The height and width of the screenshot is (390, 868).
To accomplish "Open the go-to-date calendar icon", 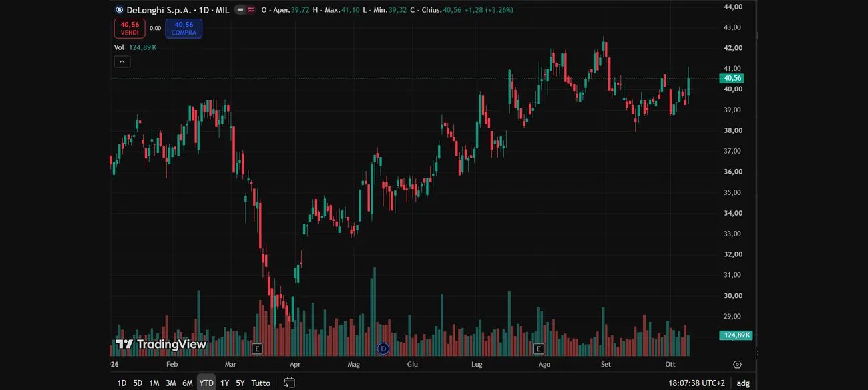I will (x=289, y=383).
